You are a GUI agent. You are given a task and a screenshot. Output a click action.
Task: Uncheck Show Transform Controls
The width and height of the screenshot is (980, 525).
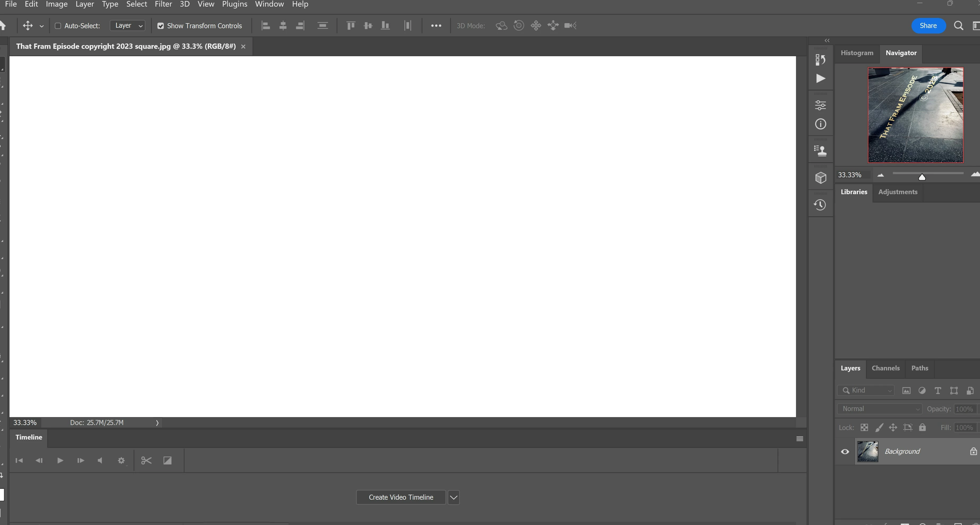(x=161, y=26)
